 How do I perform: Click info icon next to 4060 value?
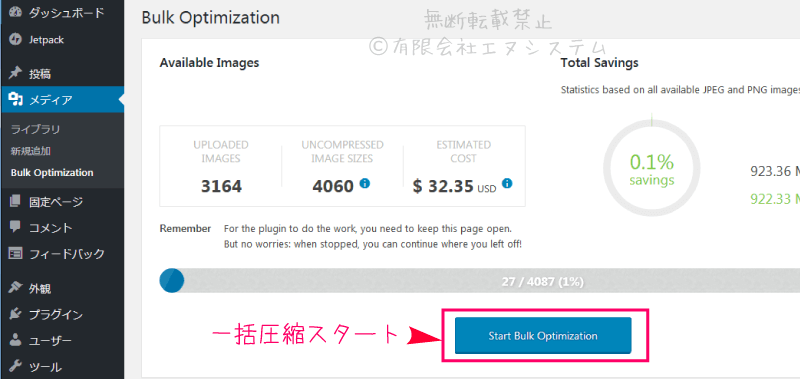[364, 183]
